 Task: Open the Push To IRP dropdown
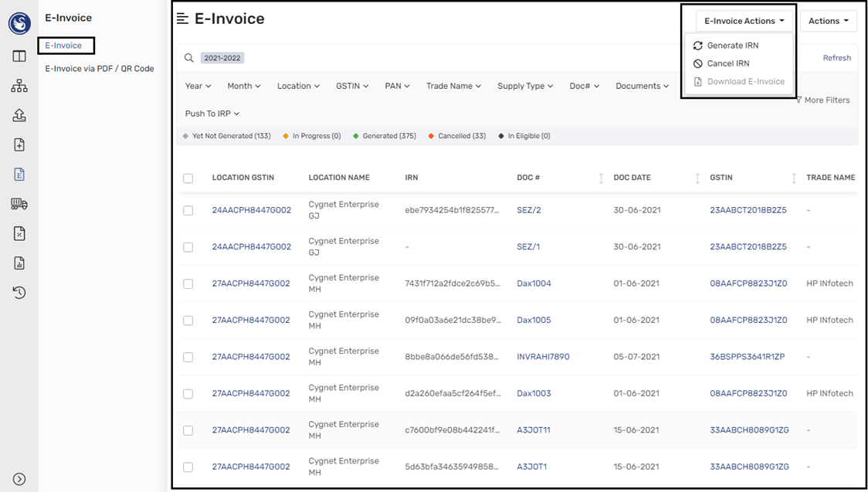(x=212, y=114)
